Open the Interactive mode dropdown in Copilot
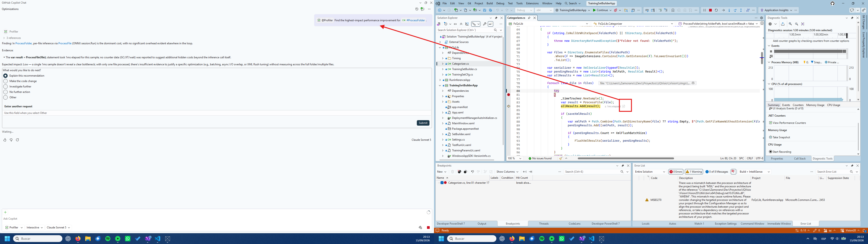The width and height of the screenshot is (868, 244). click(35, 228)
